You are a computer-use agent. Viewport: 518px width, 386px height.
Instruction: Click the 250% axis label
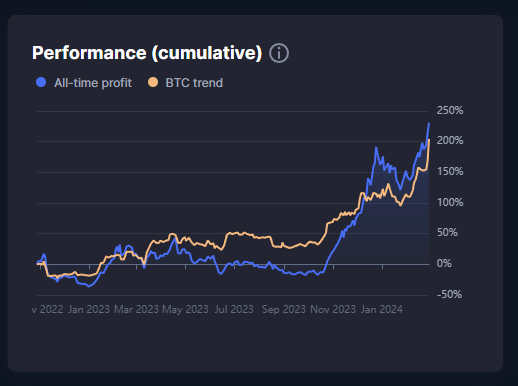[x=450, y=110]
